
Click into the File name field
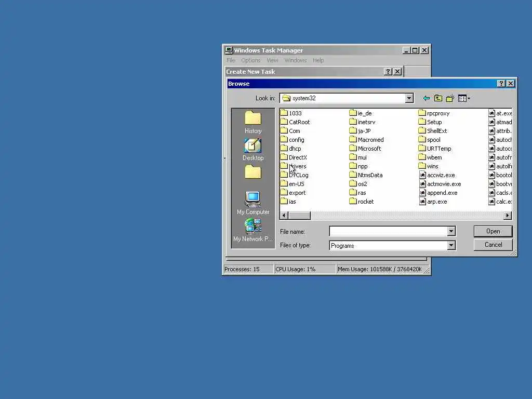click(388, 231)
